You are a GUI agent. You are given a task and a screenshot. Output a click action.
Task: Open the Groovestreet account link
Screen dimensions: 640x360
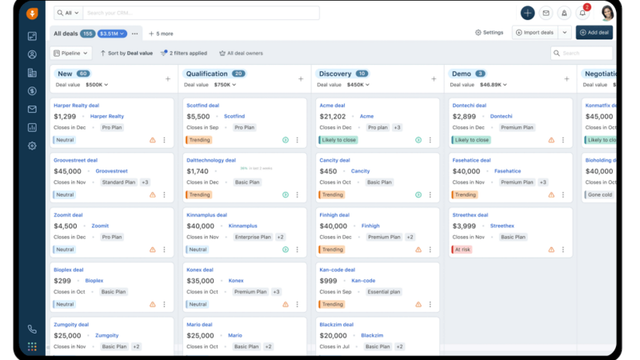[x=111, y=171]
